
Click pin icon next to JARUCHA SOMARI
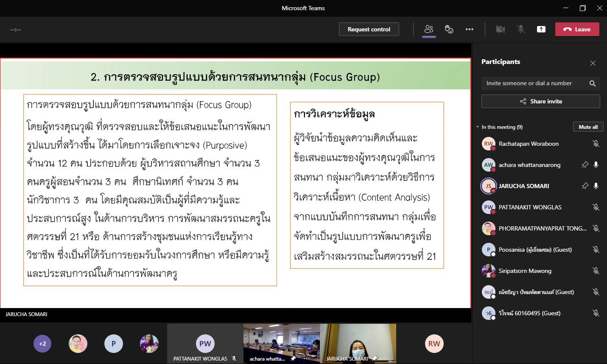(x=585, y=186)
